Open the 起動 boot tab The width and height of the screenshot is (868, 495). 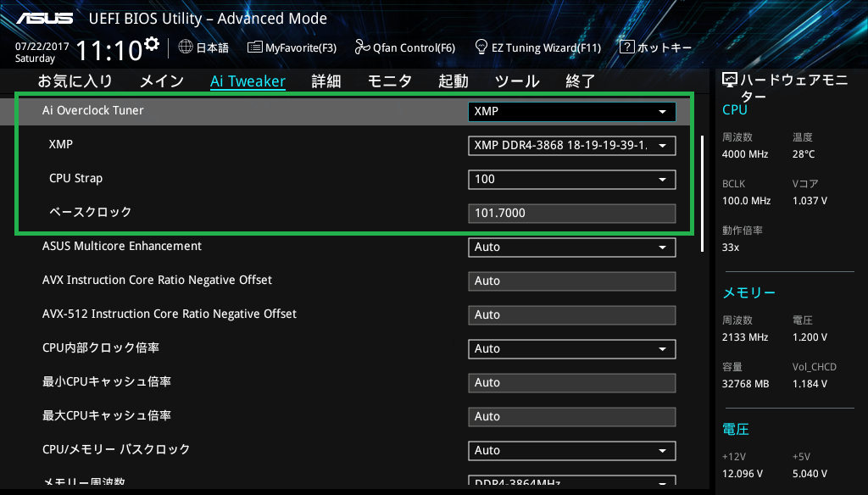[x=453, y=81]
